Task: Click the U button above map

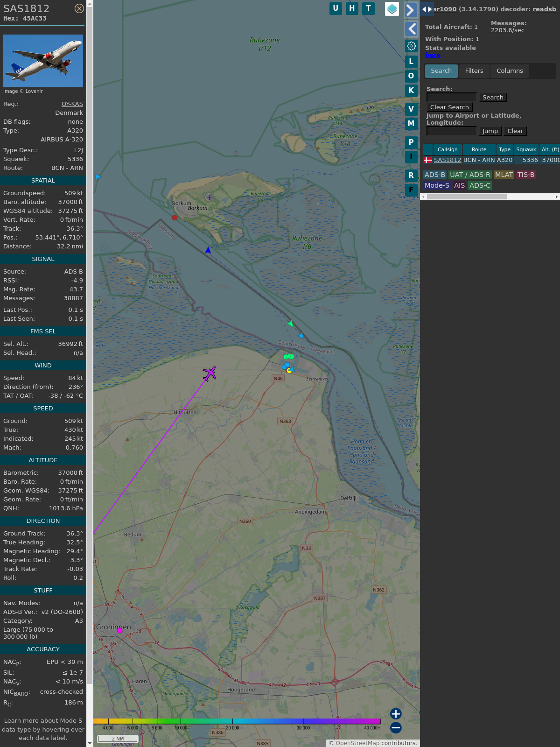Action: [336, 8]
